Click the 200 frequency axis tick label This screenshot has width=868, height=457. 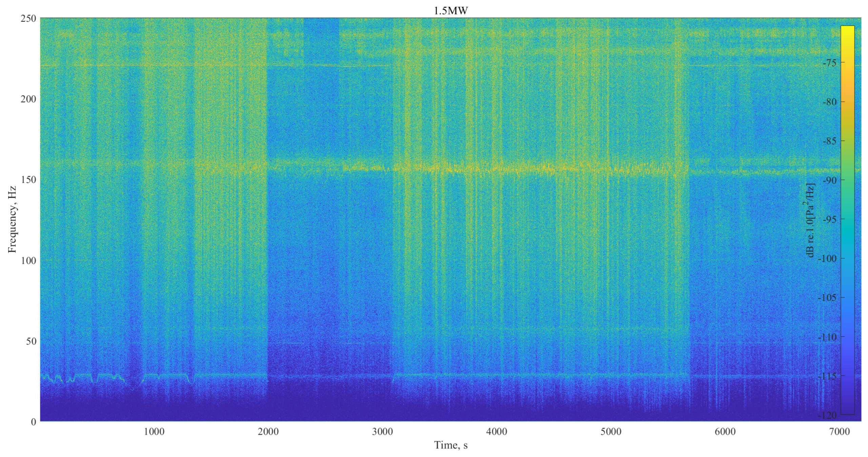coord(28,99)
